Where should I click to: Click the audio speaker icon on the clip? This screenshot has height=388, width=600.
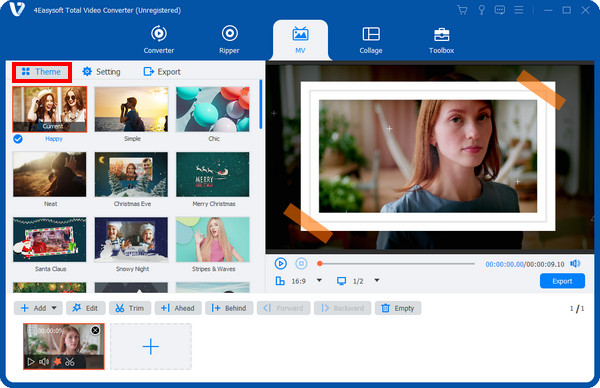click(44, 362)
